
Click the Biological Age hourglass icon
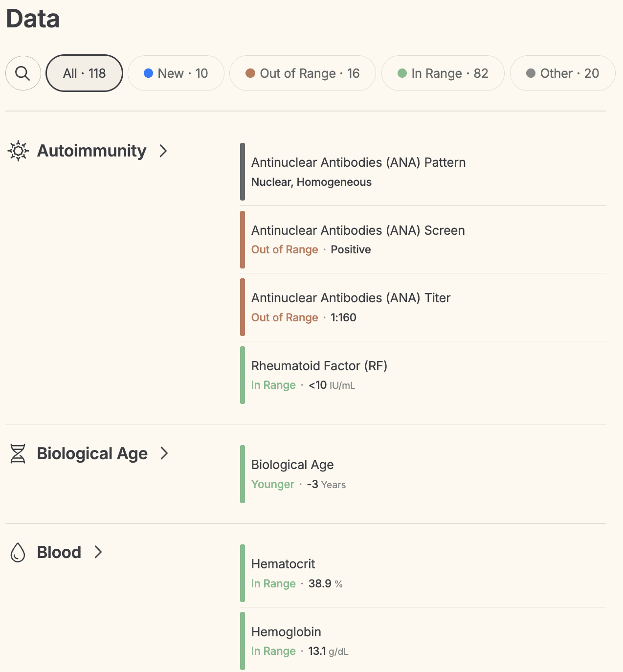pyautogui.click(x=18, y=453)
